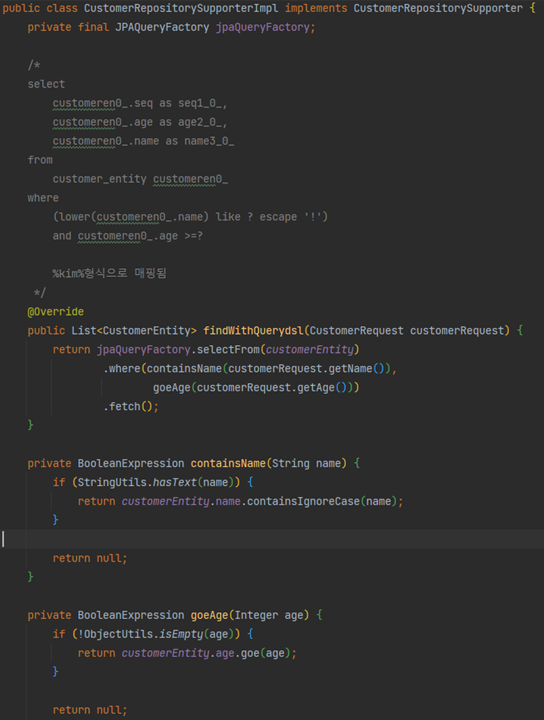Click 'return null;' in containsName method
The width and height of the screenshot is (544, 720).
point(90,558)
